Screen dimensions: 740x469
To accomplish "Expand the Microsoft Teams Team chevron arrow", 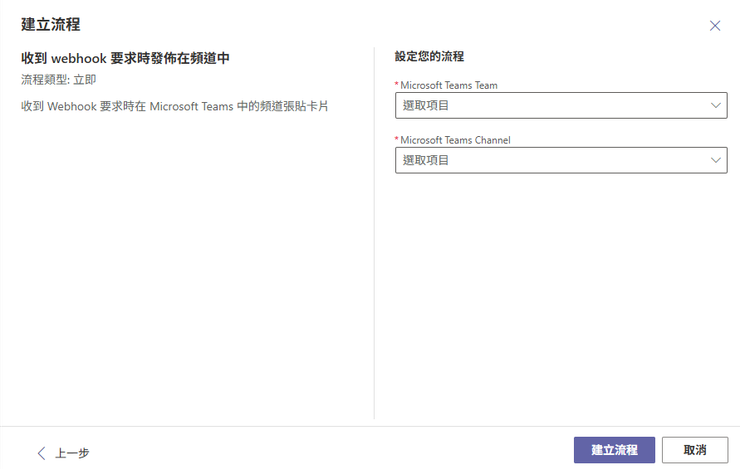I will point(715,105).
